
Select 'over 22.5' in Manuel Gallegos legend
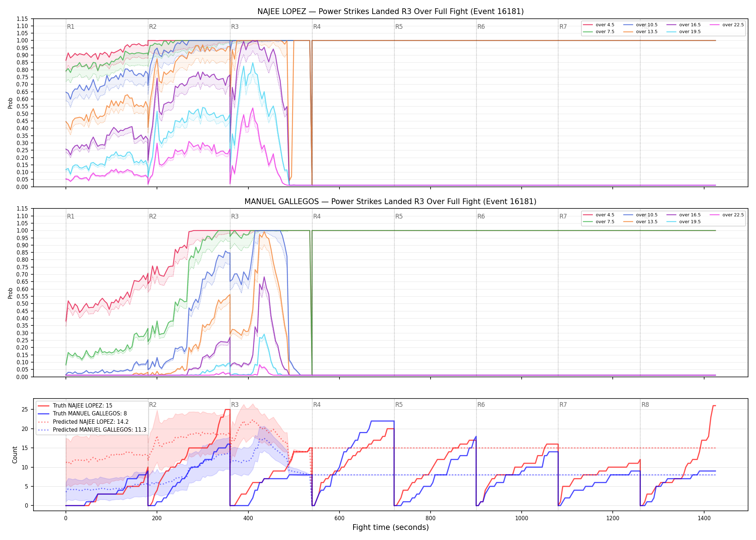coord(727,215)
